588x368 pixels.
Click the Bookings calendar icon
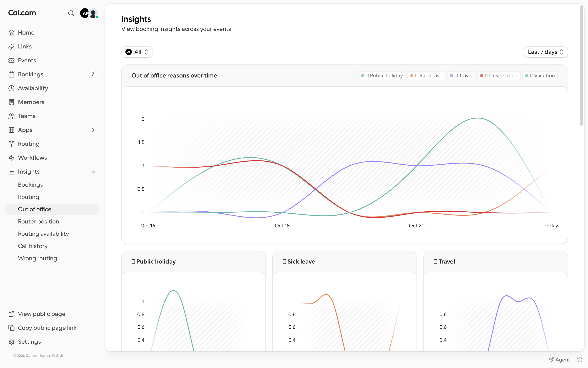pos(11,74)
